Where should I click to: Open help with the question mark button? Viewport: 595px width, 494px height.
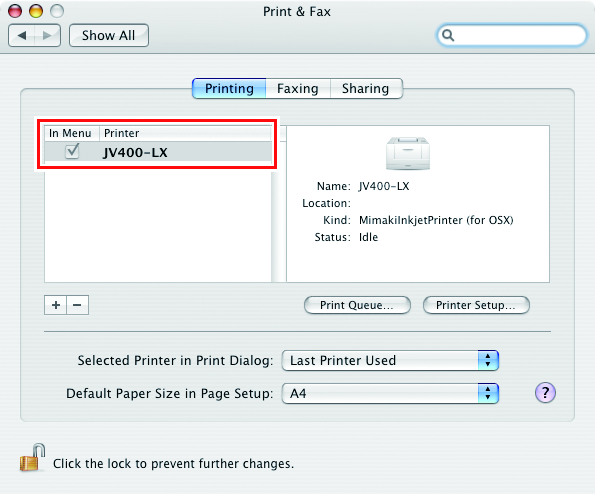click(x=545, y=392)
